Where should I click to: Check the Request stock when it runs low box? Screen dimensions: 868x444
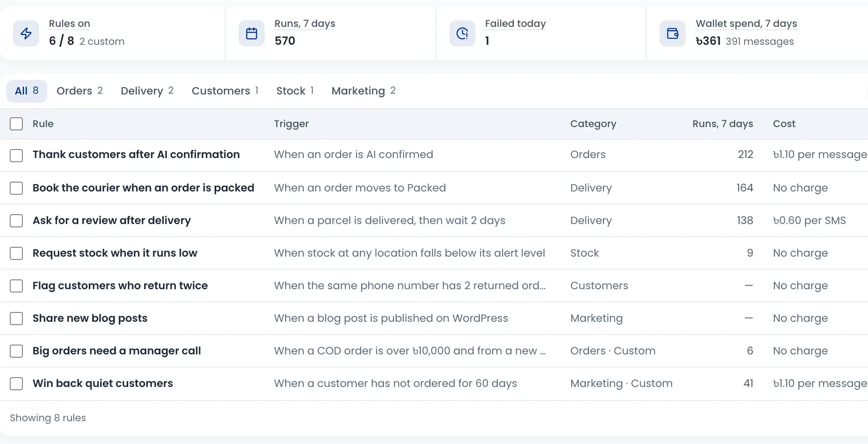tap(16, 253)
